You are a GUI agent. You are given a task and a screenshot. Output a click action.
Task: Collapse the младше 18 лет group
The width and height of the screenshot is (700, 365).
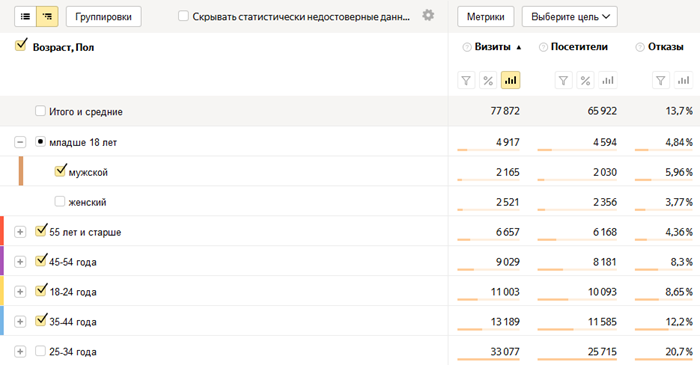pos(20,142)
